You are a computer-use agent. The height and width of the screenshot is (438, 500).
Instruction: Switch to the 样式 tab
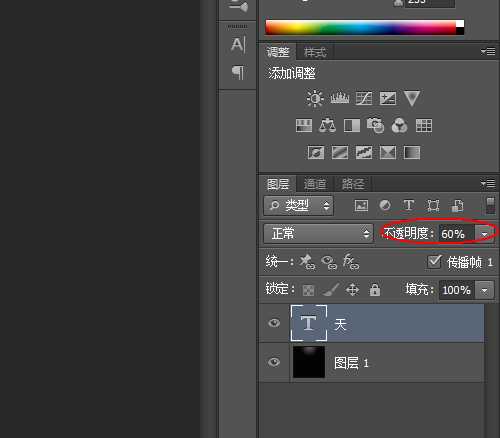[315, 52]
